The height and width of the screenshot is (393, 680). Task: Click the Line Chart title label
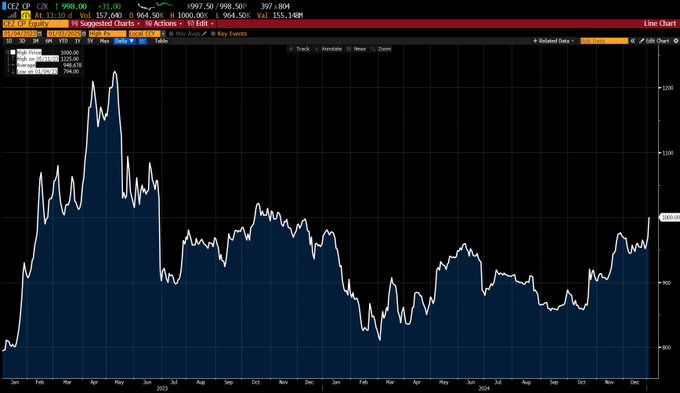tap(660, 23)
